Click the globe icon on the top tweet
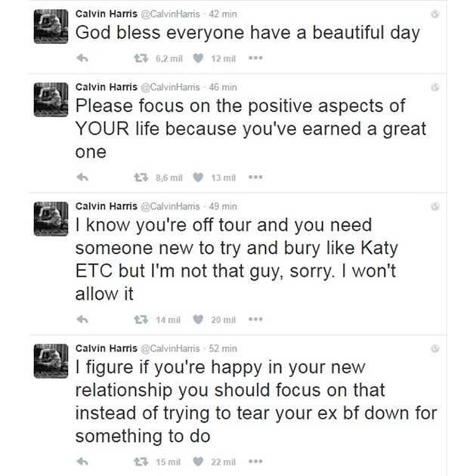 coord(434,15)
